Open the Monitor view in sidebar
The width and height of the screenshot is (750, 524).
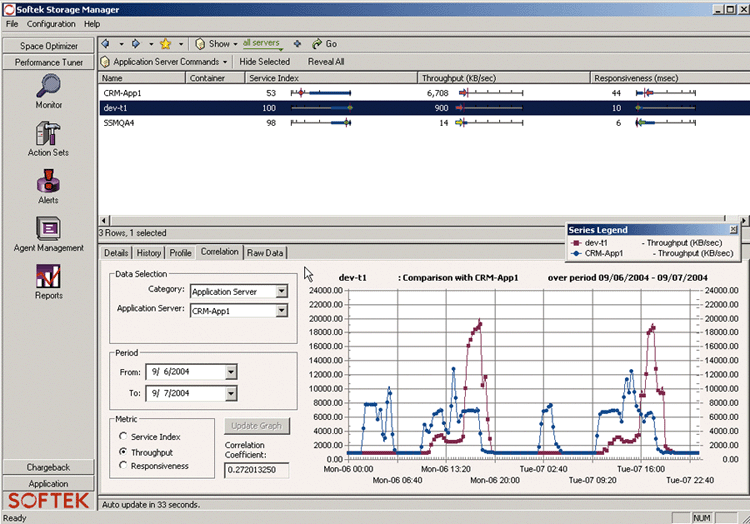coord(48,87)
